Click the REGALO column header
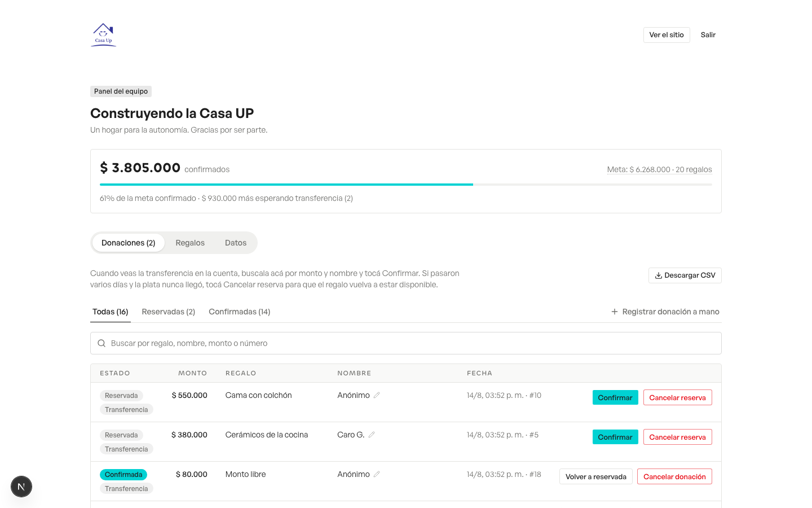The height and width of the screenshot is (508, 812). coord(241,373)
